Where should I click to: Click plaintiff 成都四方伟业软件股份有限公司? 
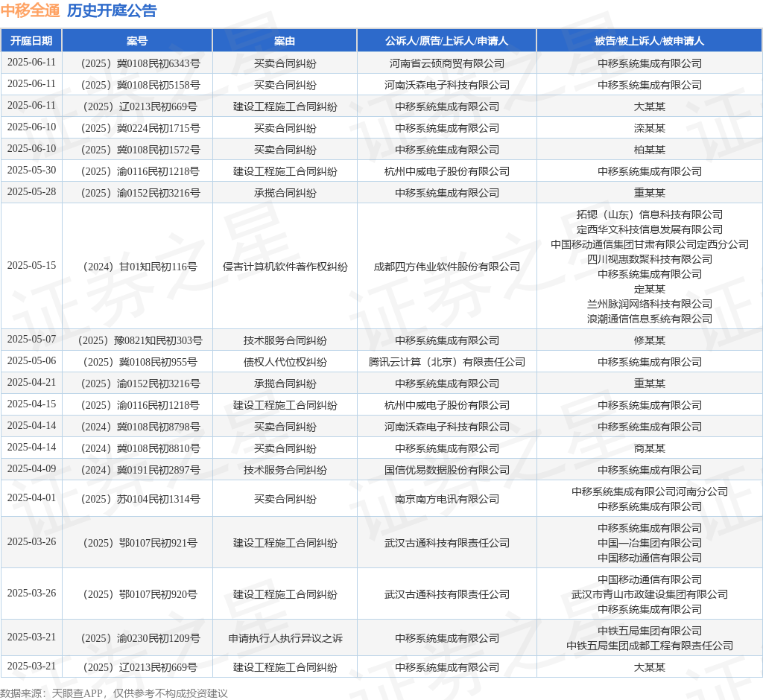tap(447, 267)
